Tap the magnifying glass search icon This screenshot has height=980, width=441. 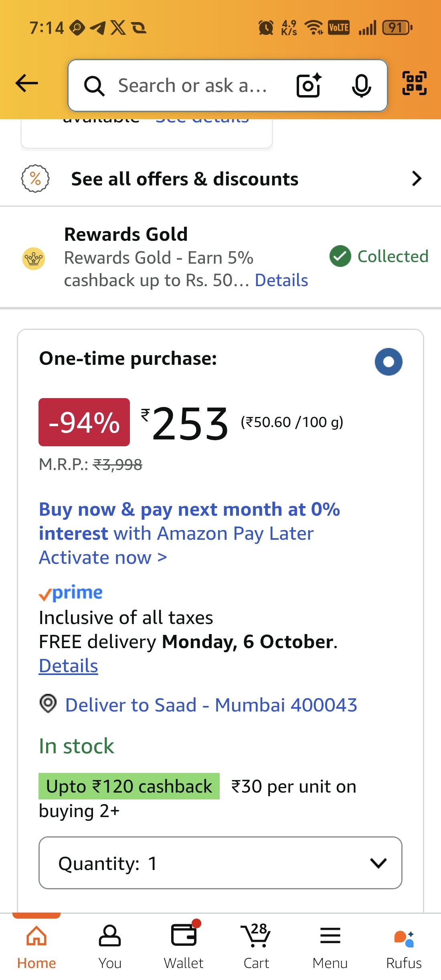pos(94,86)
